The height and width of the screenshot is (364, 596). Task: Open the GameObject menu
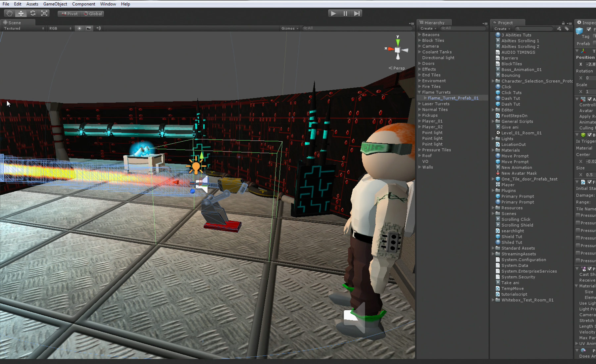55,4
